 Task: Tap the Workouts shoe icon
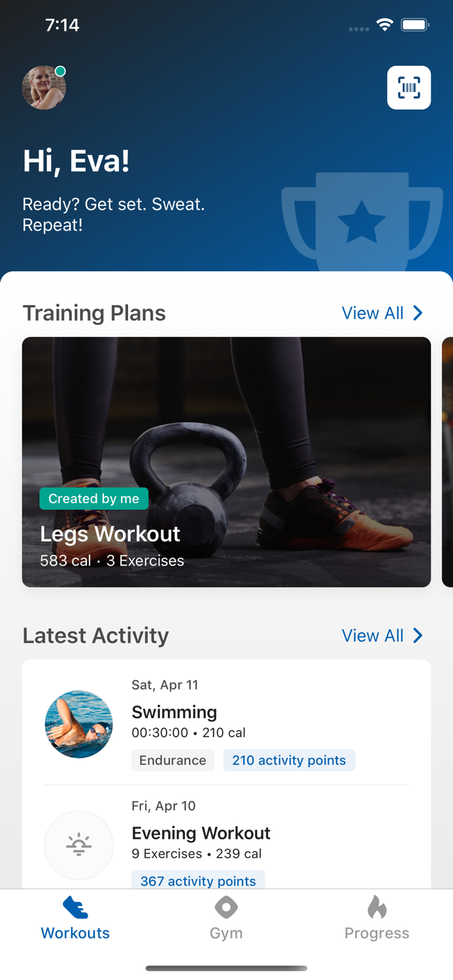click(x=75, y=907)
